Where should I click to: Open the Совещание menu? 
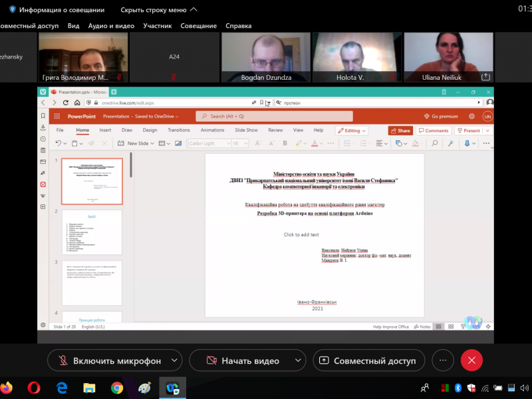[198, 26]
